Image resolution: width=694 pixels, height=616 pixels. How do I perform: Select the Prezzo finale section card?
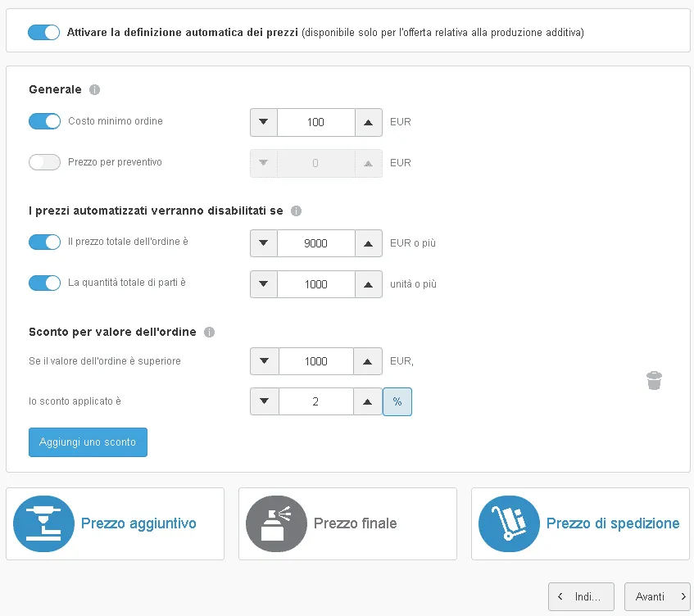[347, 523]
